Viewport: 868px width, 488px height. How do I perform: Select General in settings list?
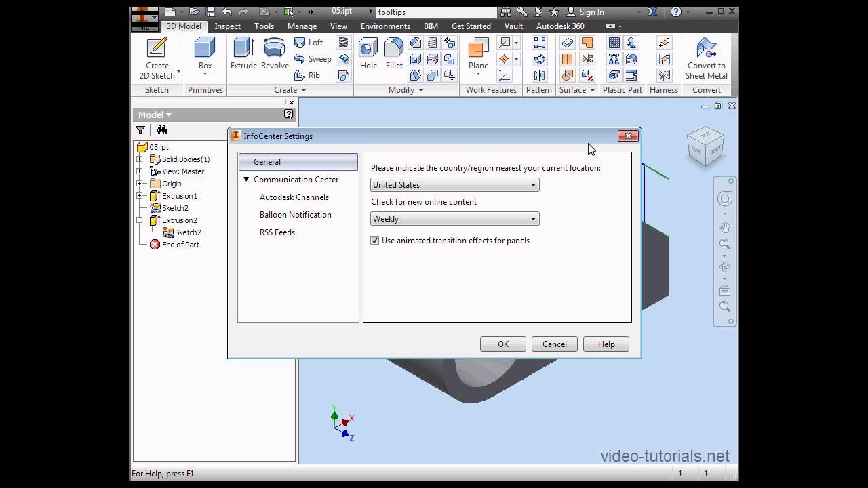point(298,162)
